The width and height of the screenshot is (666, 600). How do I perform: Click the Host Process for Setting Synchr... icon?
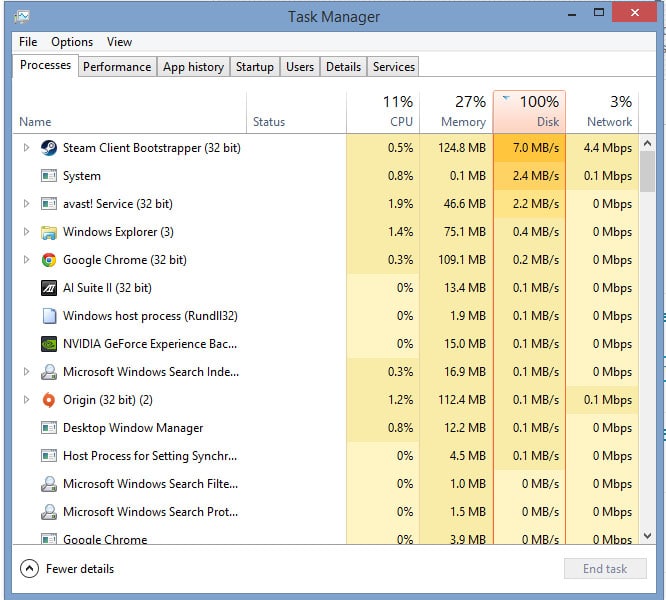(x=49, y=456)
